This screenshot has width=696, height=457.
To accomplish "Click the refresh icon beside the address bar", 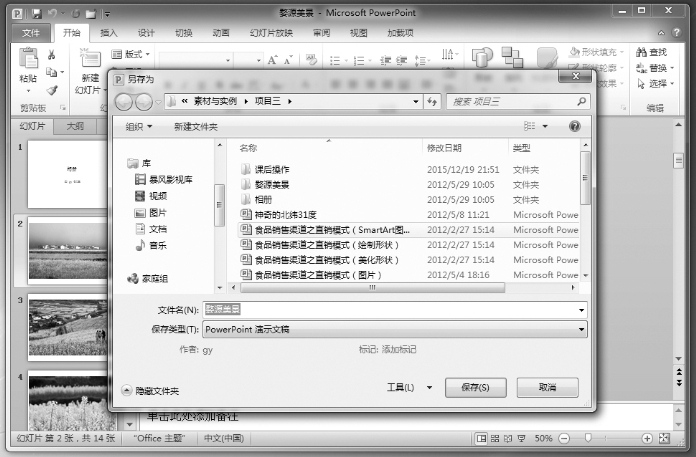I will tap(432, 102).
